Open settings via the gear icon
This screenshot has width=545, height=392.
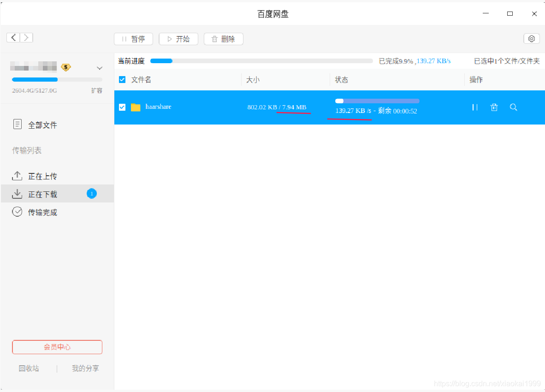click(x=532, y=39)
